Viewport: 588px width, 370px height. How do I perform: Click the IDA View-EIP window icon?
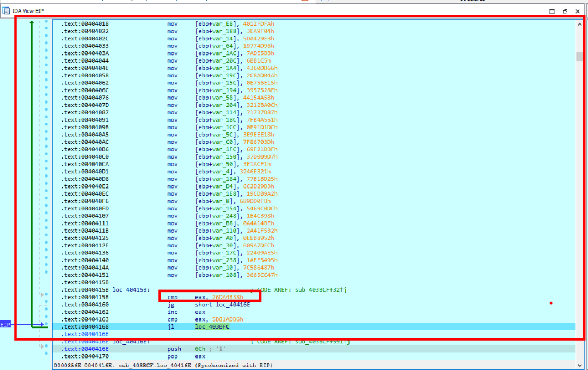point(5,11)
